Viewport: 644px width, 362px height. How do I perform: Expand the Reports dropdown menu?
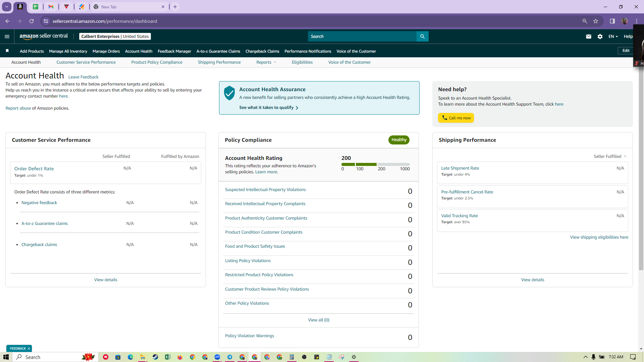(266, 62)
